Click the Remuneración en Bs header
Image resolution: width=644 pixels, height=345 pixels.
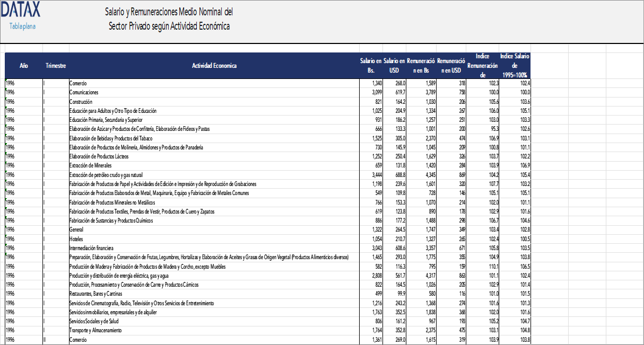419,65
